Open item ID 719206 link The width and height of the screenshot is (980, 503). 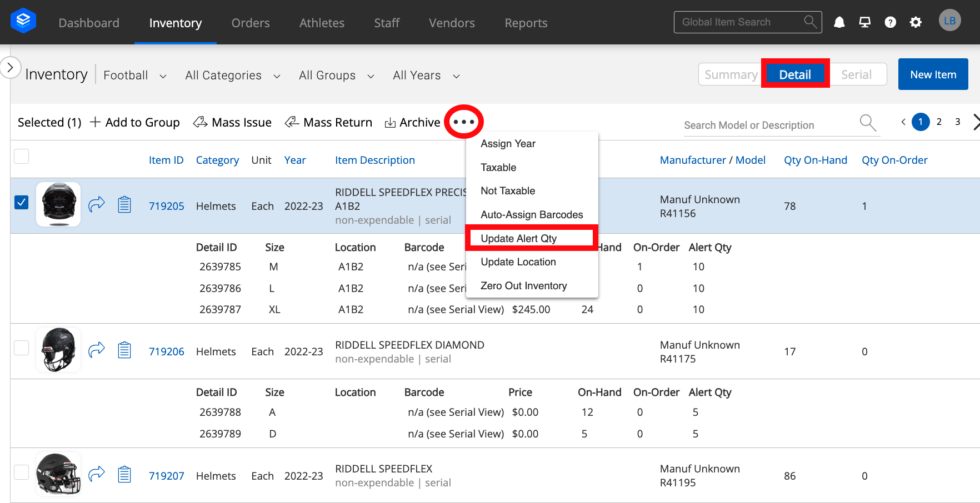166,351
